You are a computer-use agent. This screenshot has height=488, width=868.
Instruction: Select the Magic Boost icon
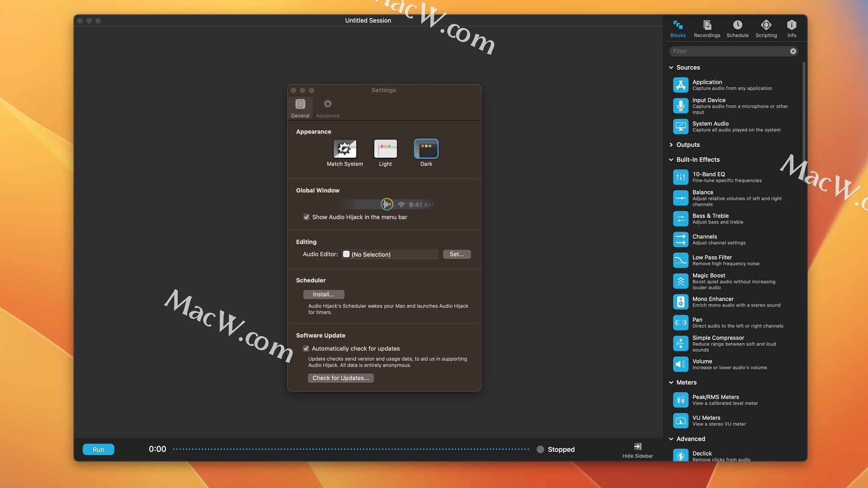[x=680, y=281]
